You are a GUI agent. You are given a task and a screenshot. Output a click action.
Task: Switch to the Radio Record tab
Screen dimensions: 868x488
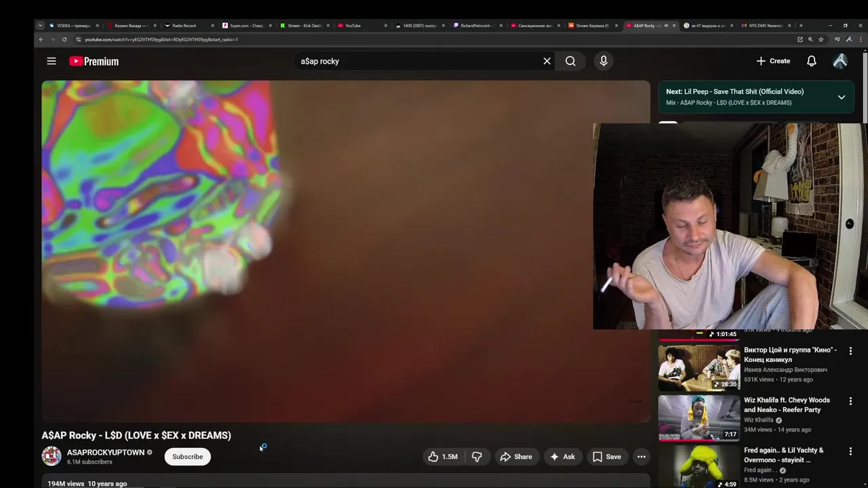[x=189, y=25]
